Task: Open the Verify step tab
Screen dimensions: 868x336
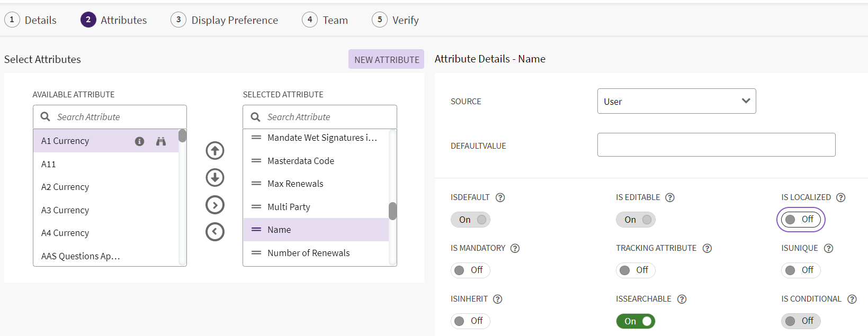Action: [396, 20]
